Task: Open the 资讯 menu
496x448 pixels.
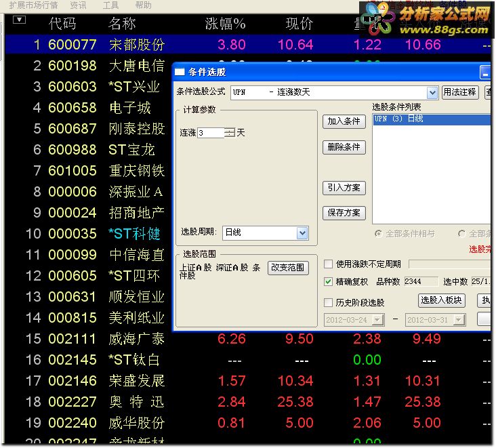Action: 78,5
